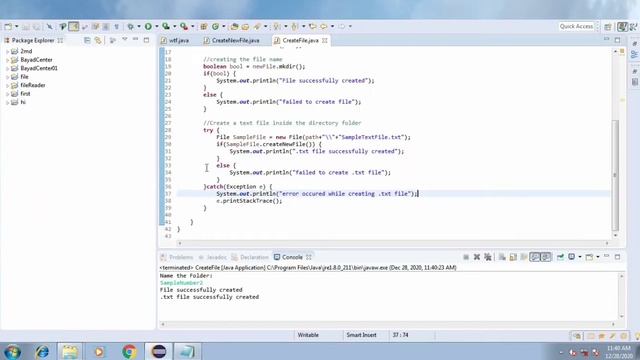Screen dimensions: 640x360
Task: Click Remove Launch console icon
Action: 477,257
